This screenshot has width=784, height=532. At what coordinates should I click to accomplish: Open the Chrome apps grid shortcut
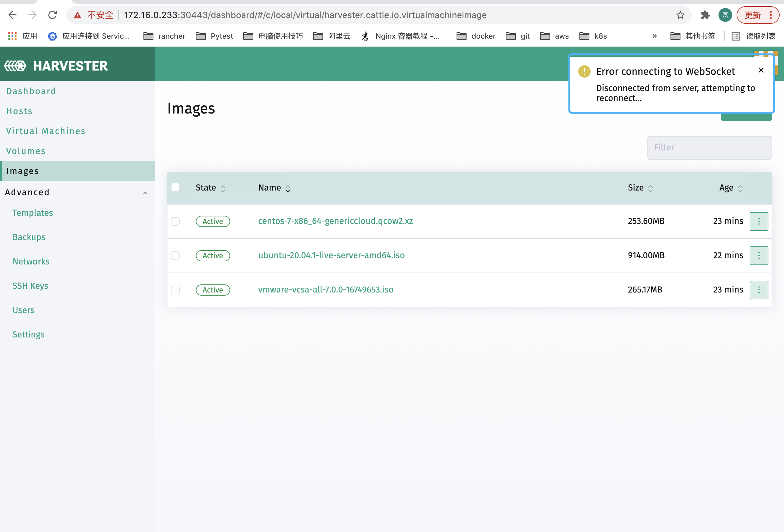[12, 36]
